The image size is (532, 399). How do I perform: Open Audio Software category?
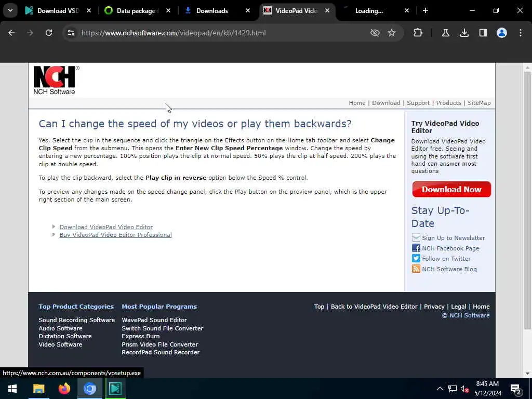[x=60, y=328]
